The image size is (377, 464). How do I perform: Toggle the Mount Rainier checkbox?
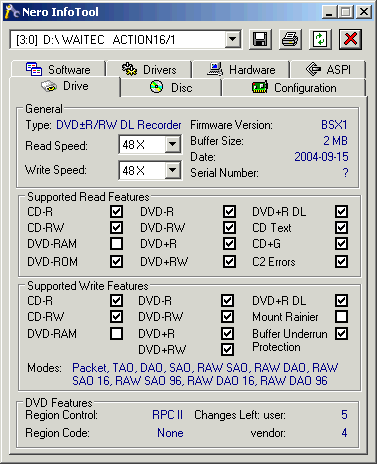tap(342, 317)
